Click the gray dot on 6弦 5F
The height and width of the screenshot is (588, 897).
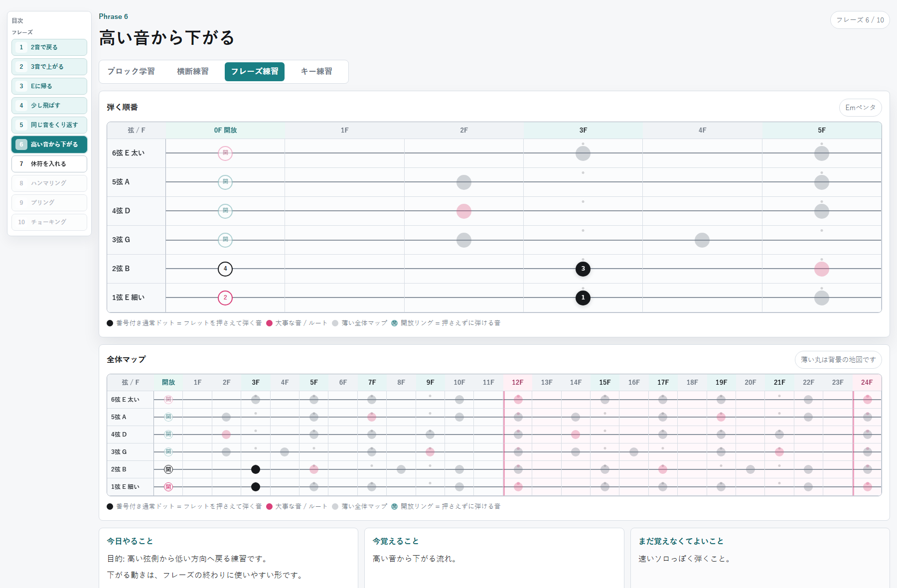[822, 153]
